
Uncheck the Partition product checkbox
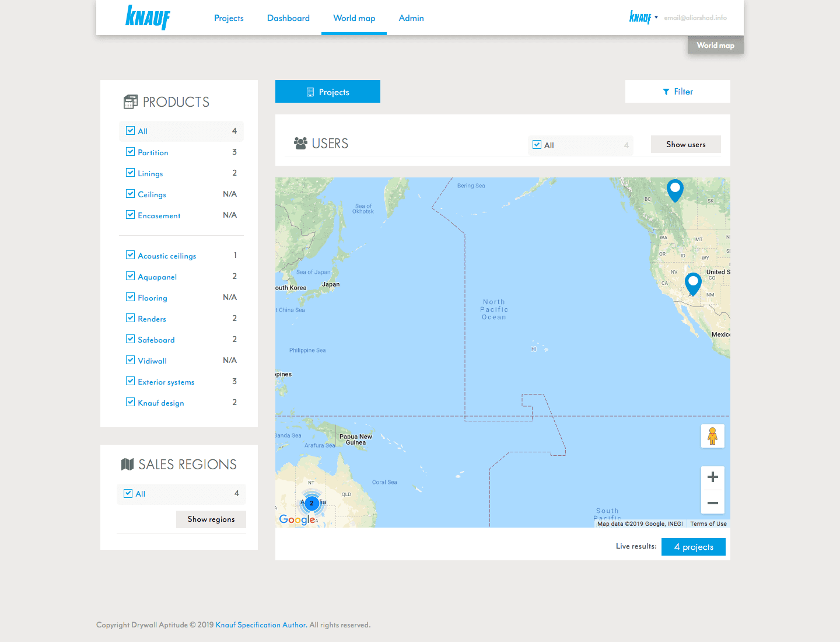[x=130, y=152]
